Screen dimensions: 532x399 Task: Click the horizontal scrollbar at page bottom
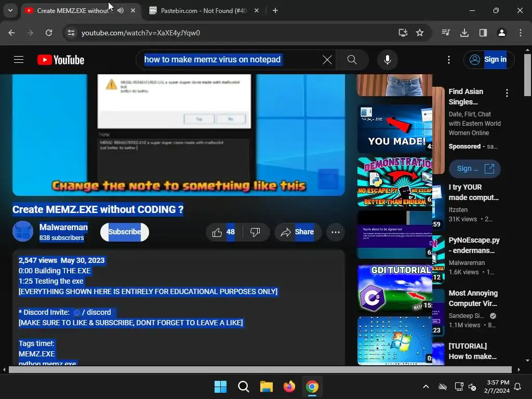[x=260, y=370]
